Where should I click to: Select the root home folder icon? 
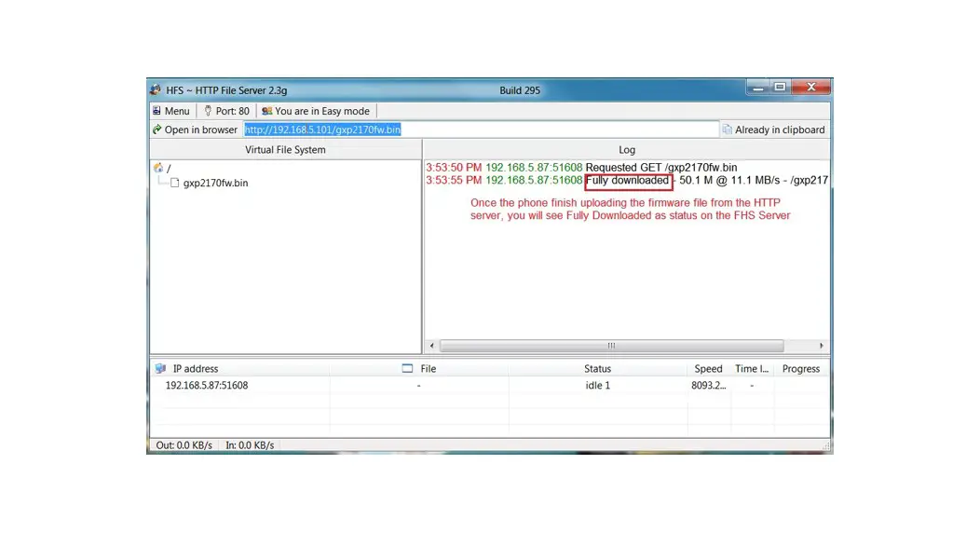coord(158,168)
